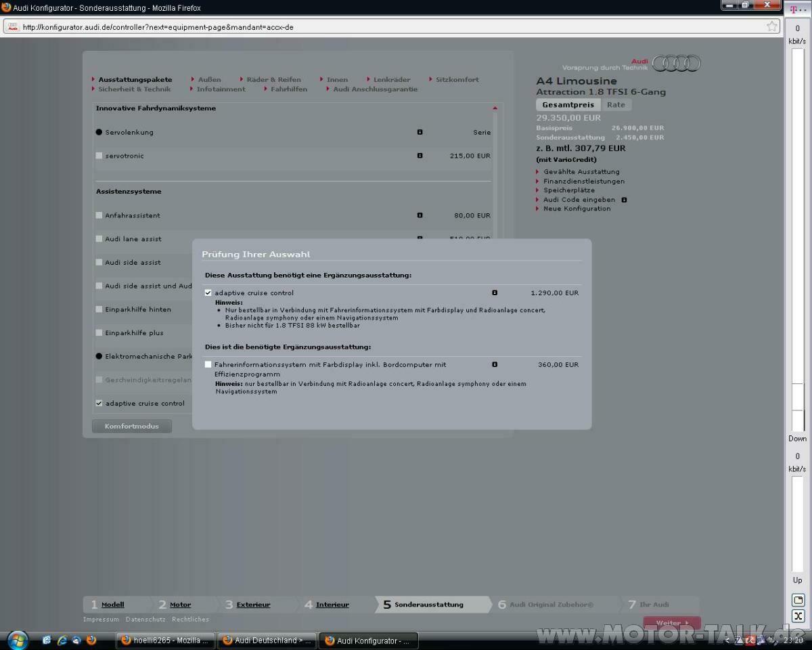Open Gewählte Ausstattung link
Viewport: 812px width, 650px height.
pyautogui.click(x=581, y=172)
